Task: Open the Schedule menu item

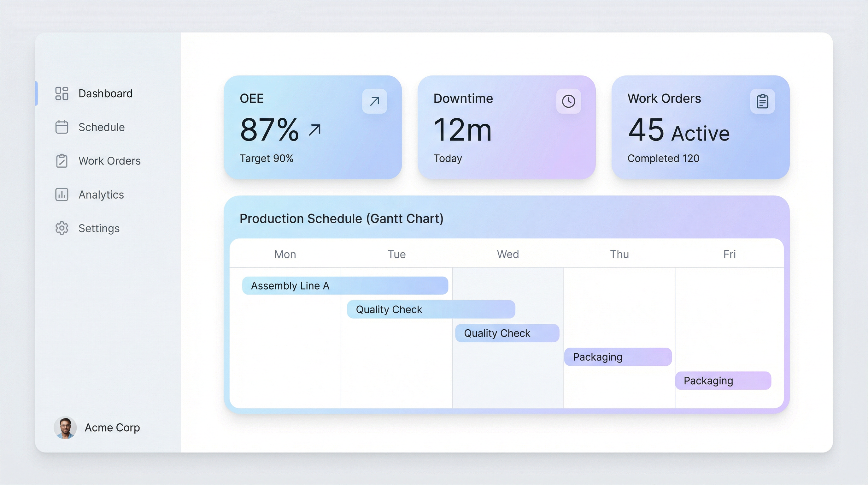Action: tap(102, 127)
